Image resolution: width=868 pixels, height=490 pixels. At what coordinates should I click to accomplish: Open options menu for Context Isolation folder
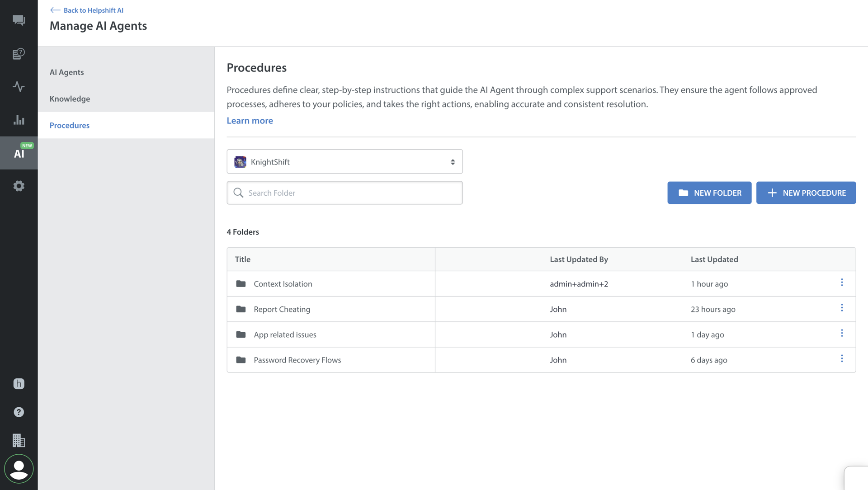coord(842,283)
